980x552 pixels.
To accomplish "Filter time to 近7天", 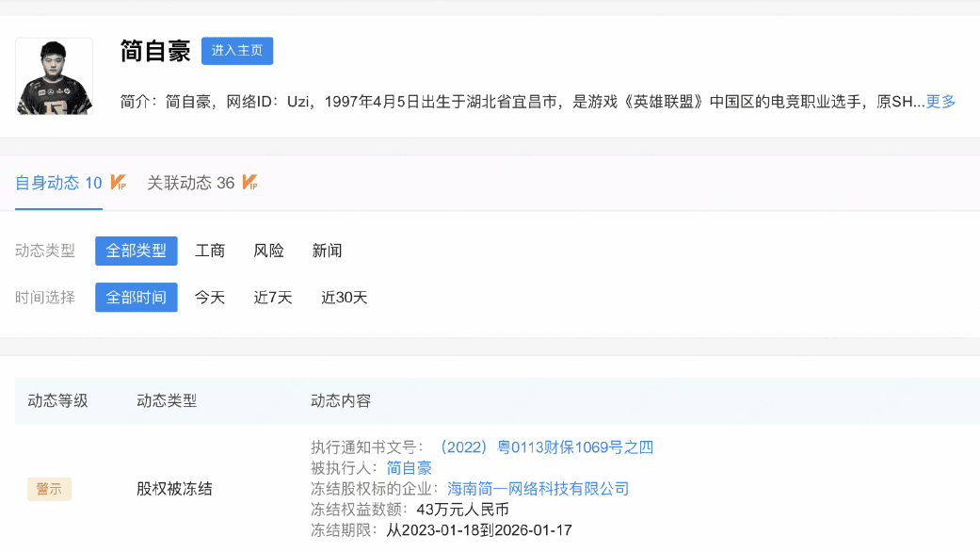I will click(272, 297).
